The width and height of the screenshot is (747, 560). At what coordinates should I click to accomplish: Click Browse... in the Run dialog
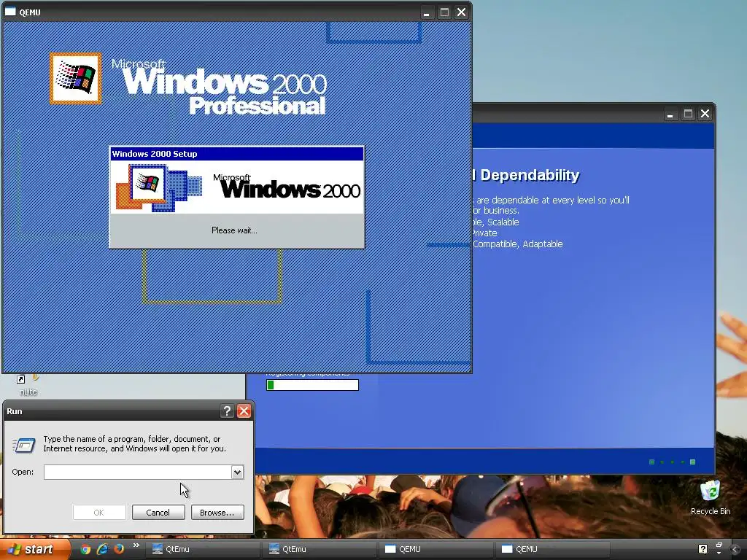217,513
